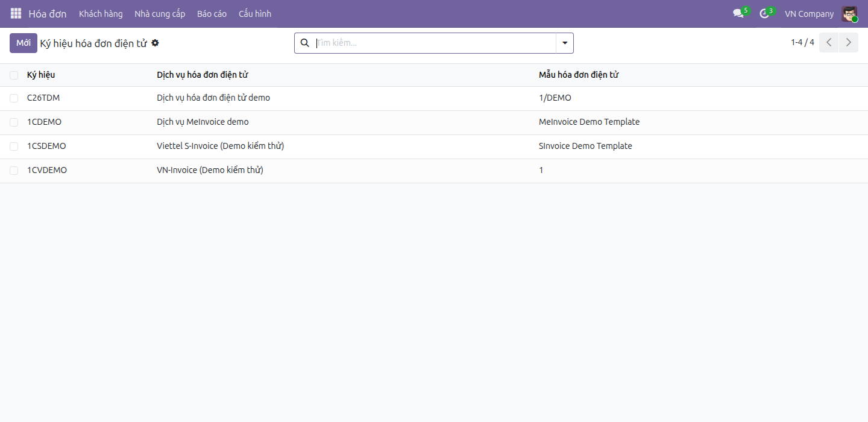This screenshot has width=868, height=422.
Task: Click the Mới button
Action: pos(24,43)
